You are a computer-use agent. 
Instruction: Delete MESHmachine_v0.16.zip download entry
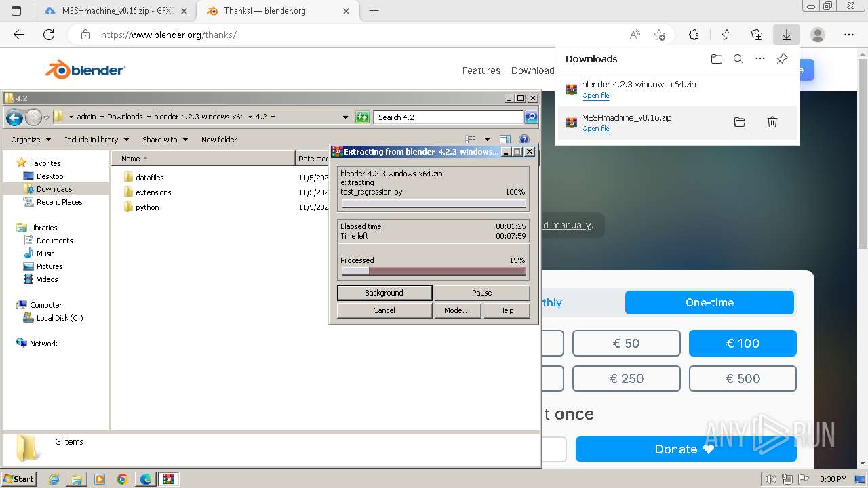click(x=772, y=122)
